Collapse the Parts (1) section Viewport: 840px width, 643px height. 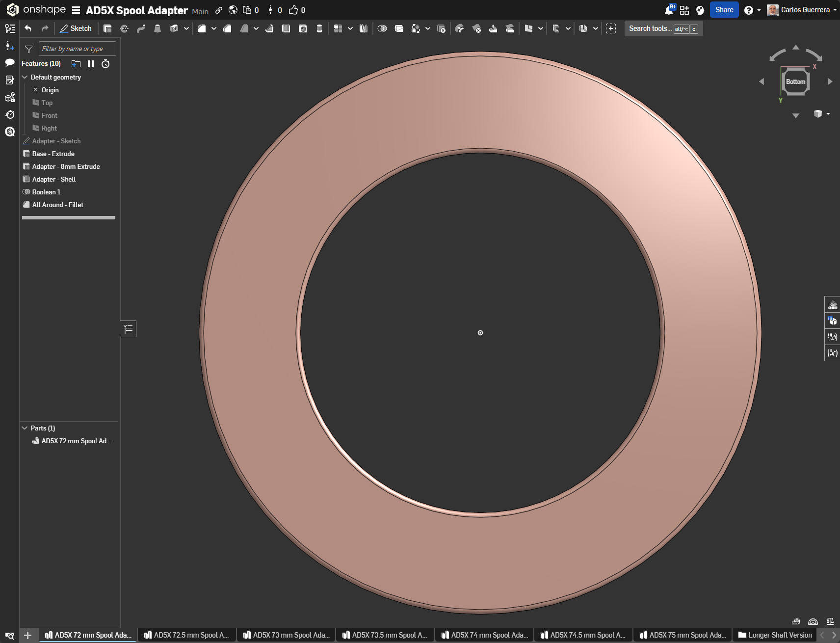[25, 428]
